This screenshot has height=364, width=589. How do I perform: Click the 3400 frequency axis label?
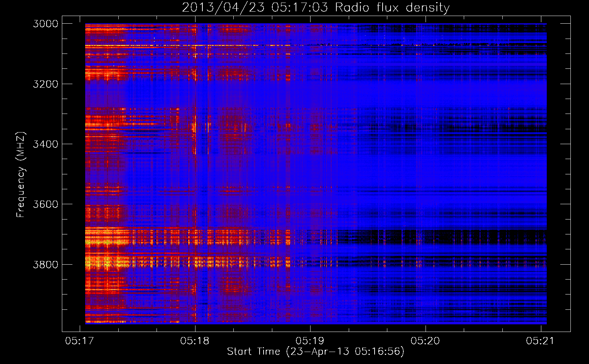pyautogui.click(x=46, y=144)
